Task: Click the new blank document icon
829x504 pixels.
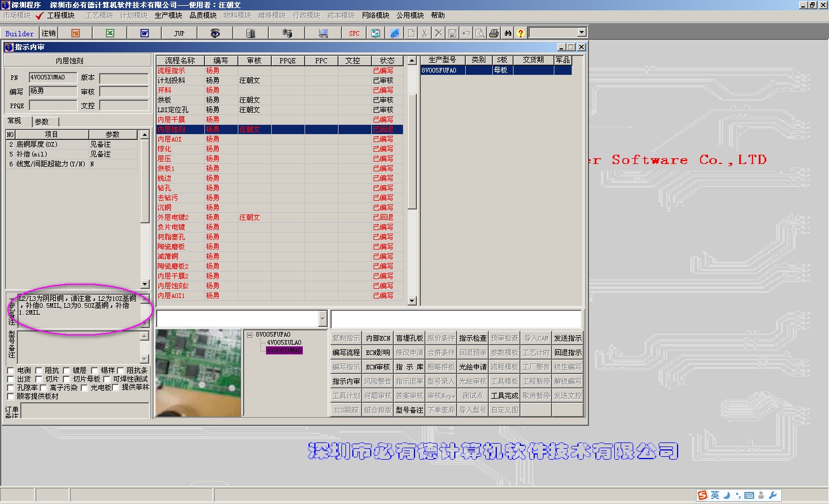Action: point(411,33)
